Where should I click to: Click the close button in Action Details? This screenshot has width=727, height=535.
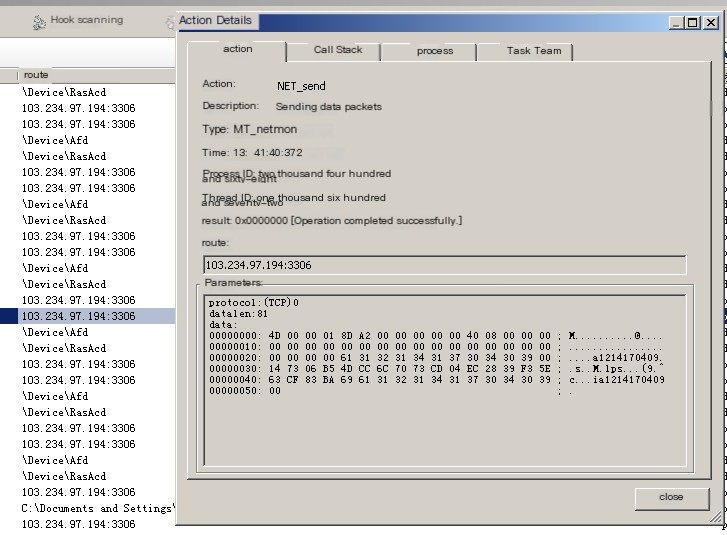[671, 497]
